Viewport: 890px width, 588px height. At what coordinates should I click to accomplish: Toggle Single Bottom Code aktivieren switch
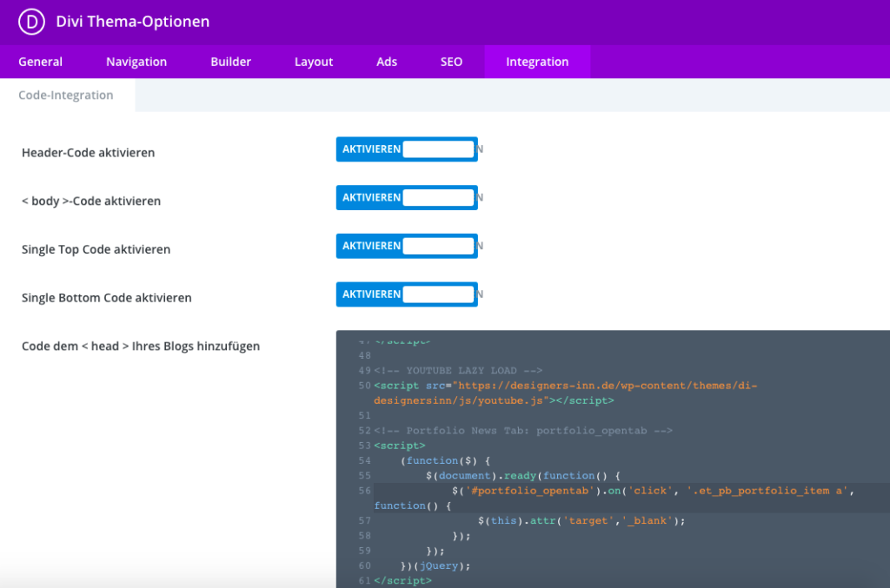(407, 294)
